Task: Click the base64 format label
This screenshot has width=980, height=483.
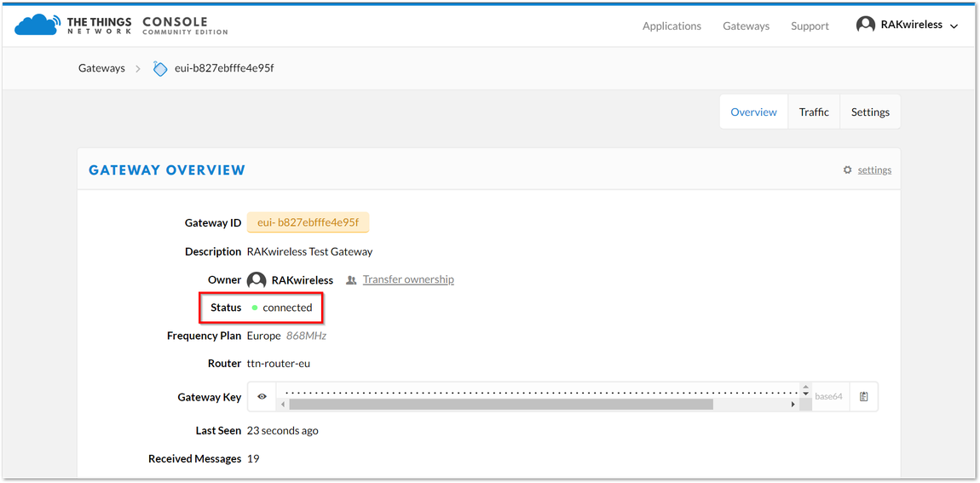Action: pyautogui.click(x=829, y=396)
